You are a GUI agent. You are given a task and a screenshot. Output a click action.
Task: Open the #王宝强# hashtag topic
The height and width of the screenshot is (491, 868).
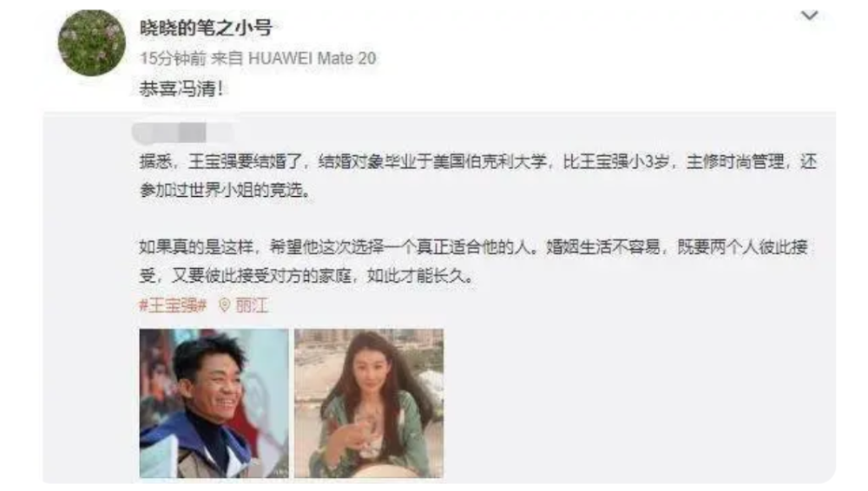pos(173,305)
